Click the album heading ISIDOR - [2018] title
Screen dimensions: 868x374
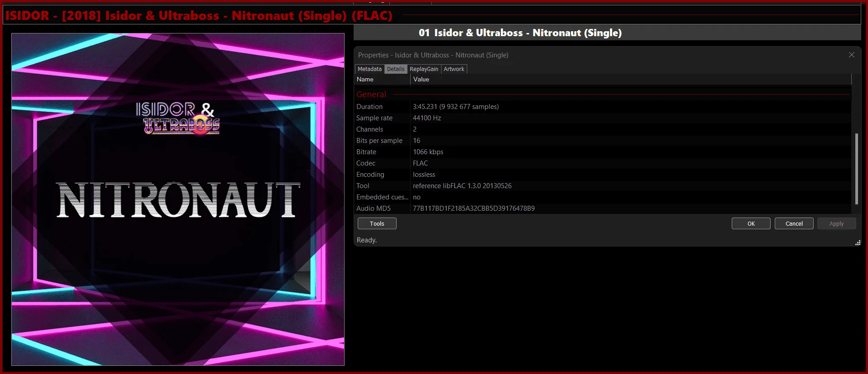199,15
